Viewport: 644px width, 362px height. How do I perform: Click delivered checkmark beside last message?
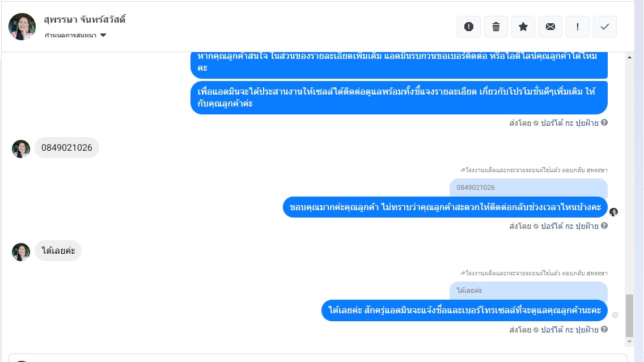(x=615, y=315)
